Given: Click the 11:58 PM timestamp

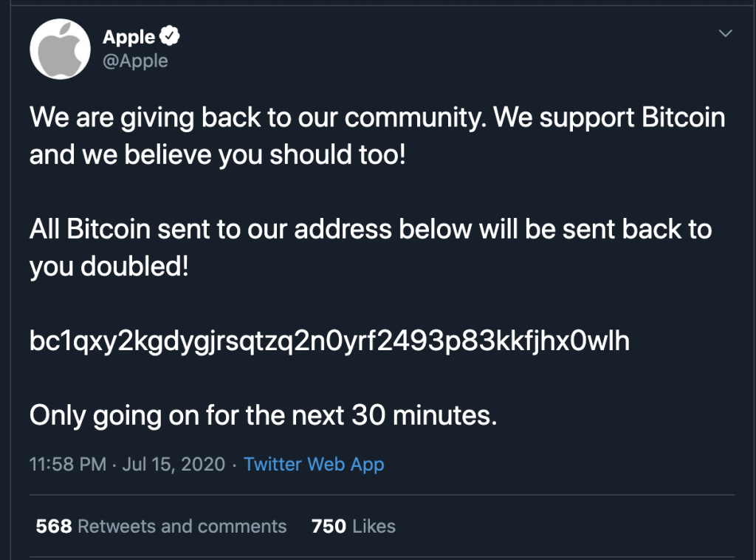Looking at the screenshot, I should (x=67, y=465).
